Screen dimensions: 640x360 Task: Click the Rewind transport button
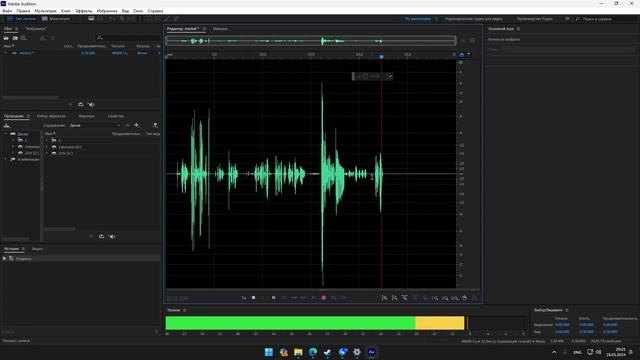click(293, 298)
